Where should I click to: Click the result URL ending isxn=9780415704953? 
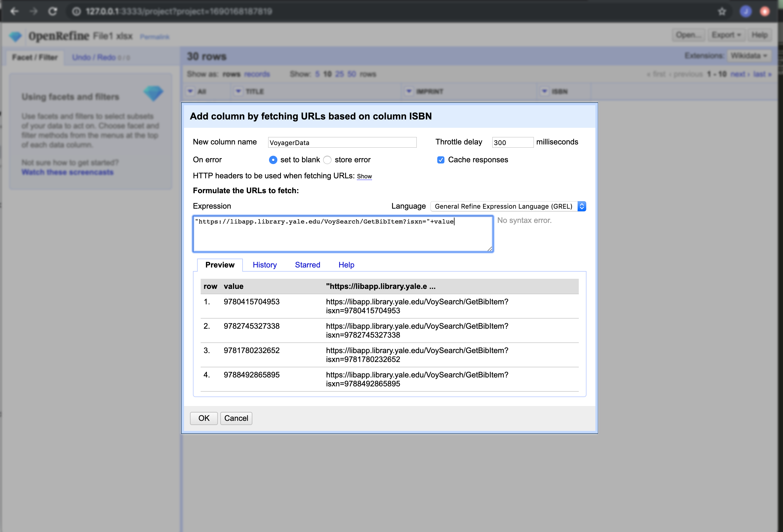pyautogui.click(x=417, y=306)
